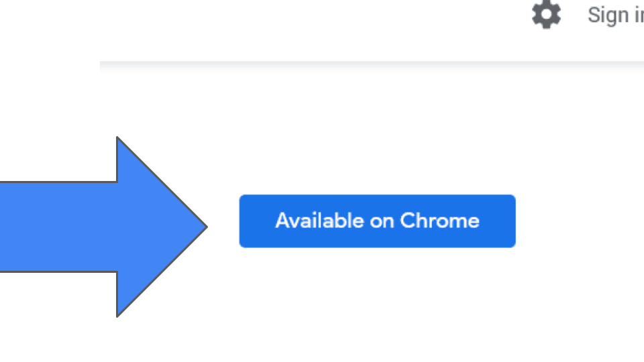Click the Sign in text at top right

click(x=616, y=15)
